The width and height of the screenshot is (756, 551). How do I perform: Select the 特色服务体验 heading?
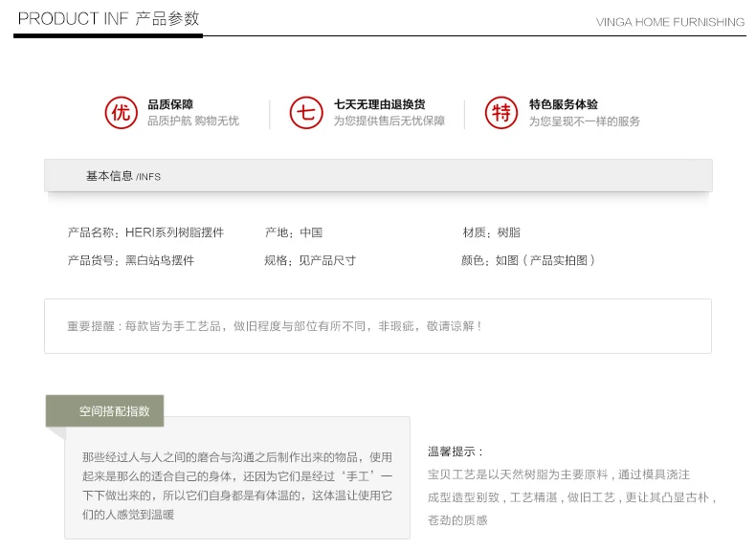[563, 104]
